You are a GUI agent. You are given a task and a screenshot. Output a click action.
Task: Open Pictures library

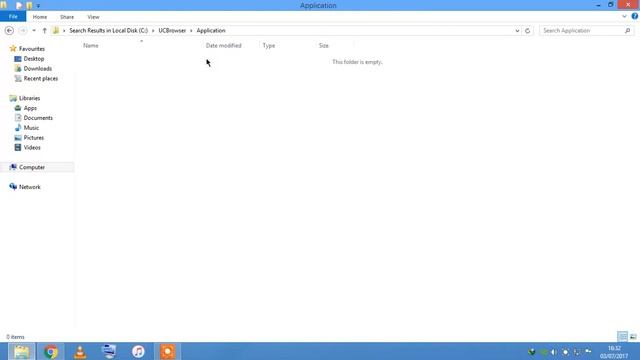pos(33,138)
